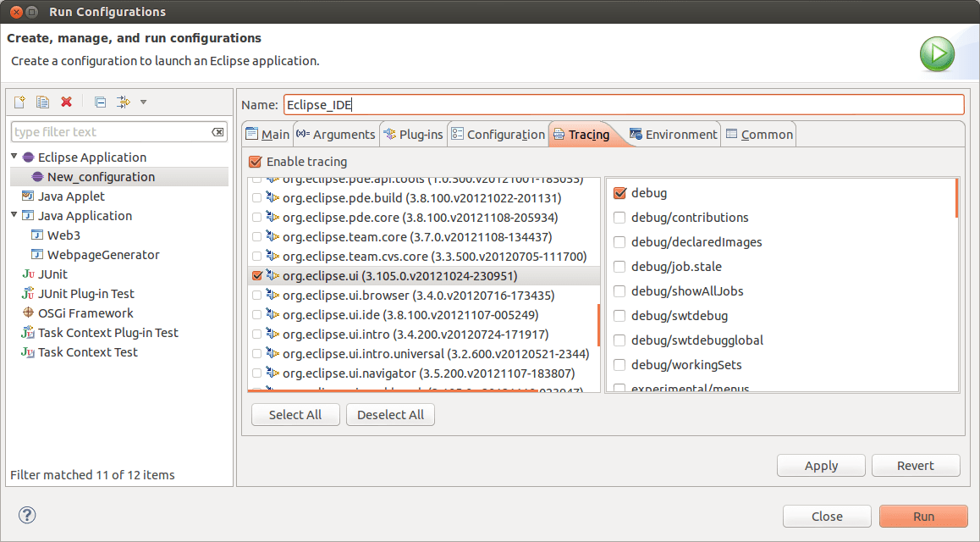Collapse the Eclipse Application tree node
Screen dimensions: 980x542
point(14,157)
